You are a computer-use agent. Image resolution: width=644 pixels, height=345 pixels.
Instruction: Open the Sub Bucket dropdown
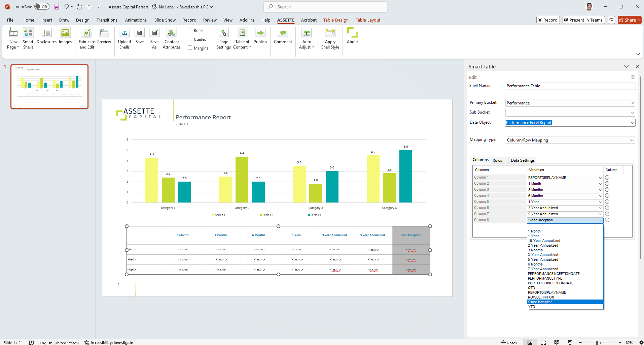(632, 113)
